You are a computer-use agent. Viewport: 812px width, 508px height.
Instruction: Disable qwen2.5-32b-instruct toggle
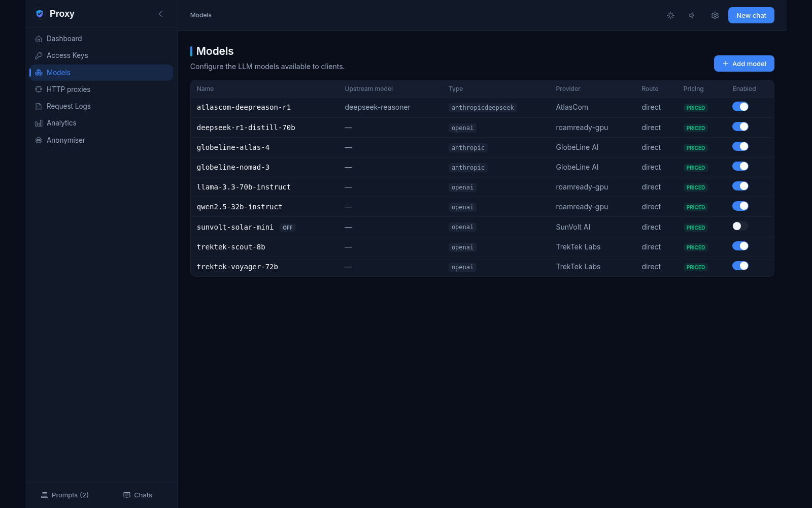coord(740,206)
